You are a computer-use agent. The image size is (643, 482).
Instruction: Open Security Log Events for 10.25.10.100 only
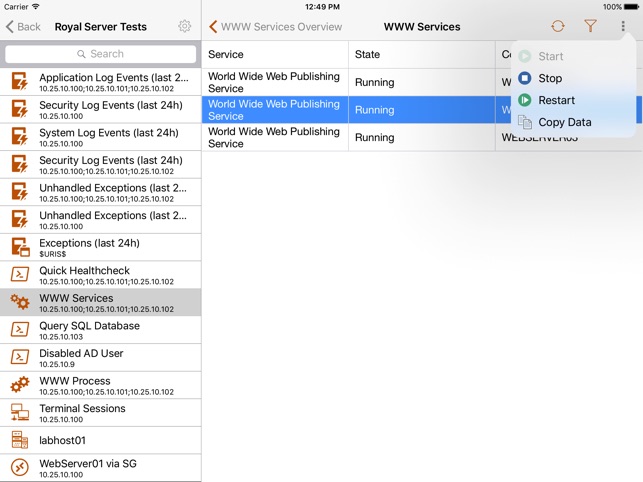(100, 110)
